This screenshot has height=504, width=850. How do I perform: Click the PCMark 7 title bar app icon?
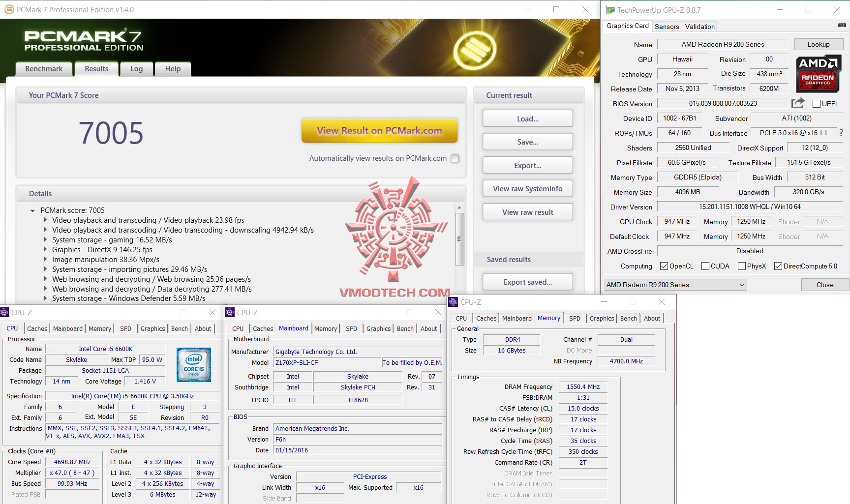point(8,9)
